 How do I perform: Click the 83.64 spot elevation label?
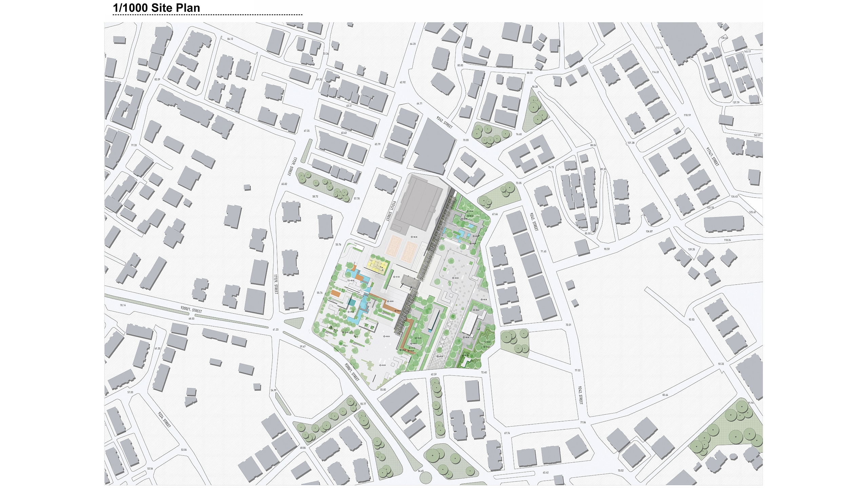coord(665,395)
